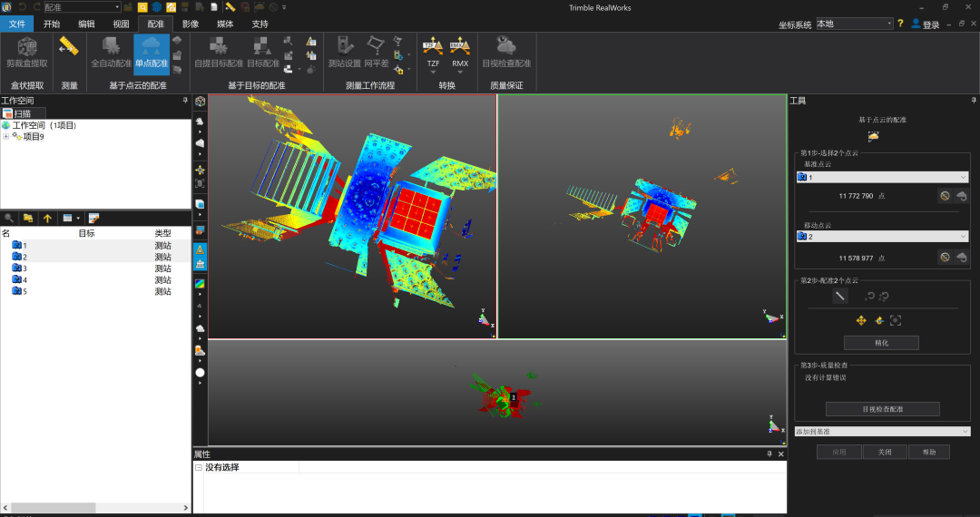
Task: Toggle the highlighted triangle icon in viewport toolbar
Action: [x=200, y=249]
